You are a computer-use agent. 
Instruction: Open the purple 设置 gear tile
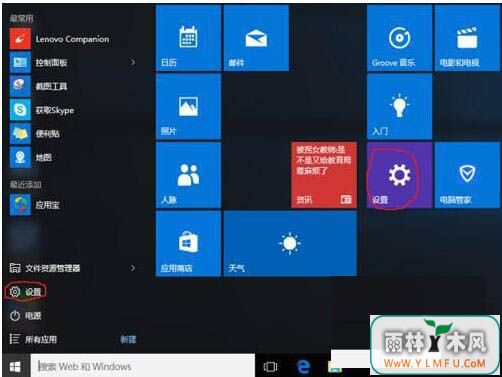(x=399, y=175)
